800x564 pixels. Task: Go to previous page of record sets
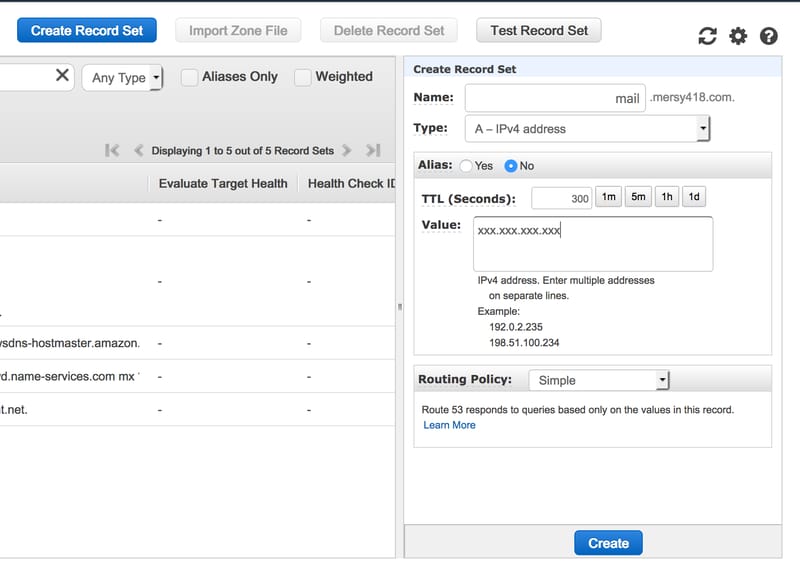[139, 150]
